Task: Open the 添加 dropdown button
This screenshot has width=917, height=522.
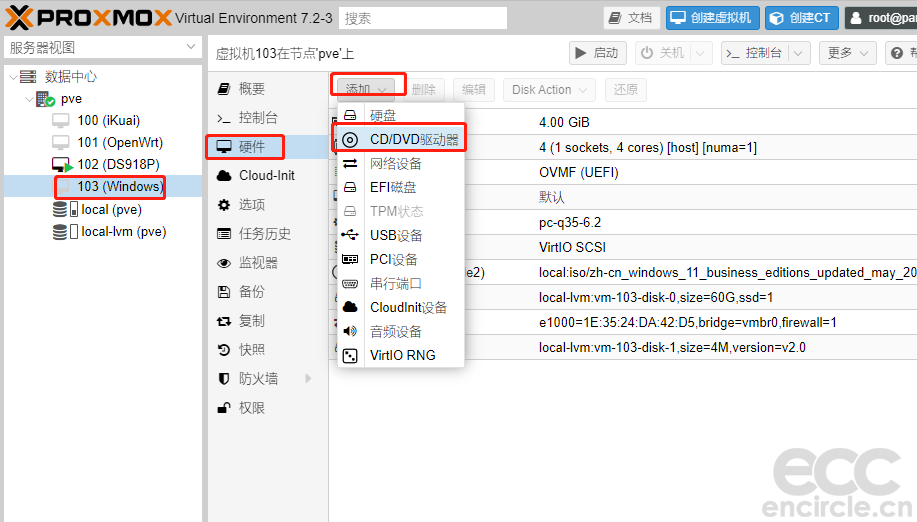Action: [367, 89]
